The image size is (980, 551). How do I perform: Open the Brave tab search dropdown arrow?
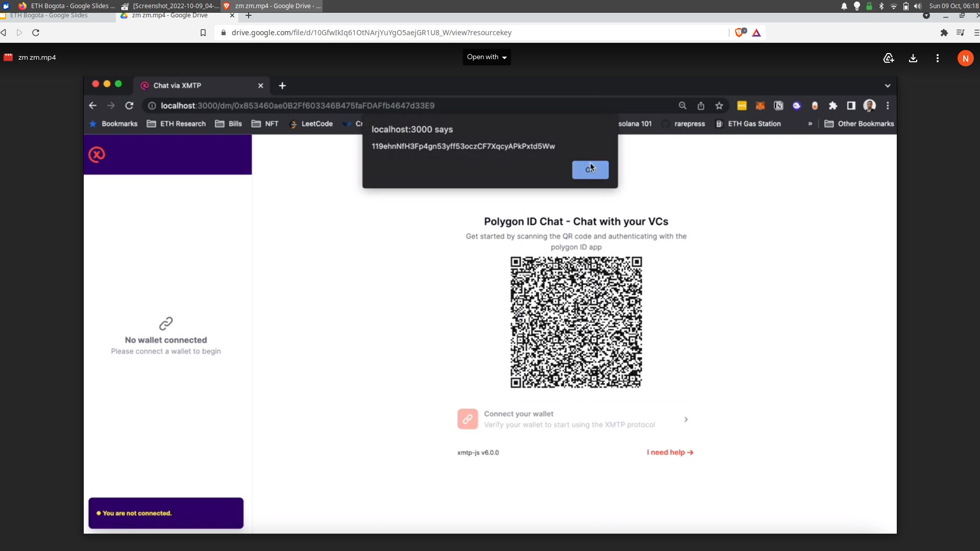(926, 16)
